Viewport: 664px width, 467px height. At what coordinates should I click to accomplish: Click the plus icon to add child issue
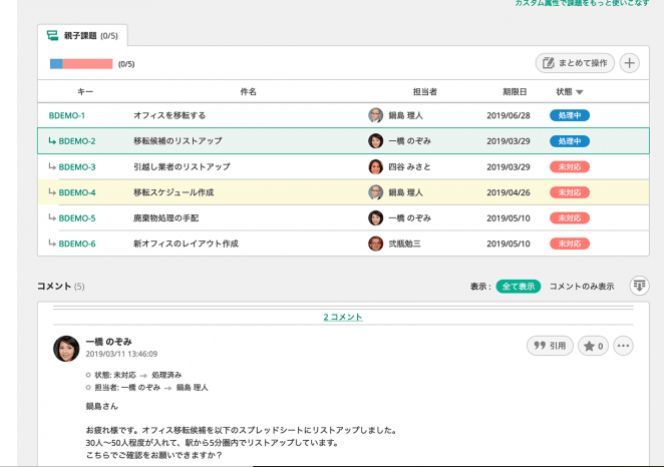629,63
